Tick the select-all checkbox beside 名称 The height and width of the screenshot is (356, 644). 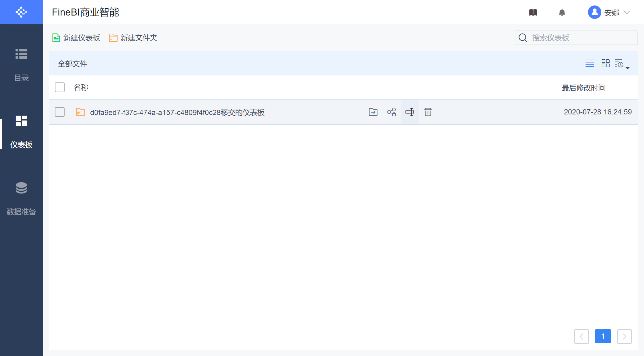60,87
